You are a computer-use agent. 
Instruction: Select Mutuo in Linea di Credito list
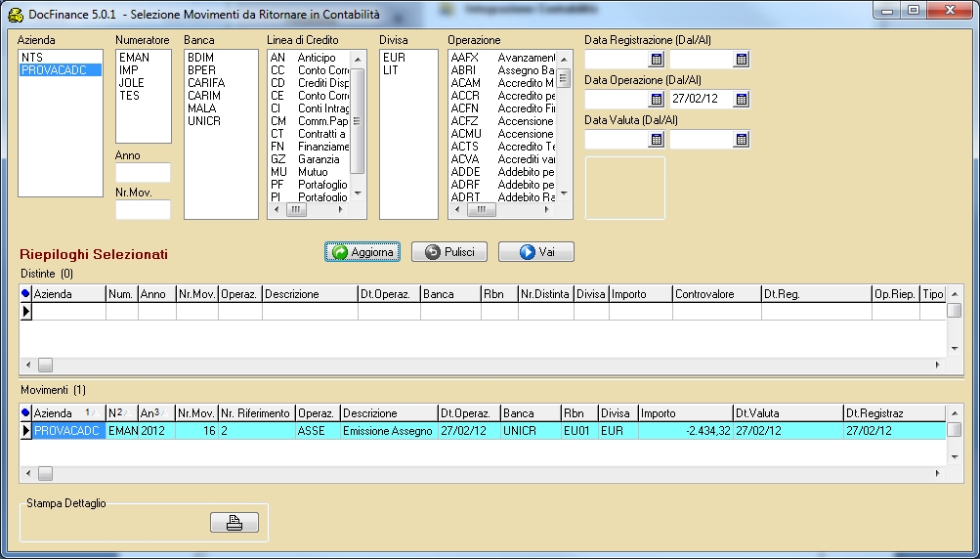(312, 172)
